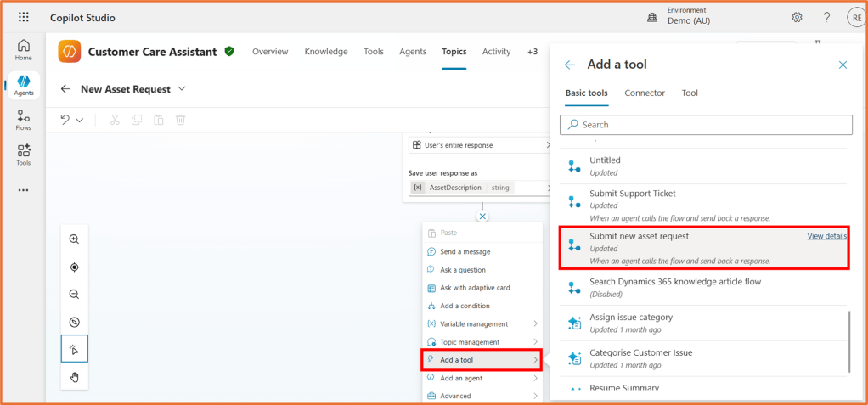Open Flows in the sidebar
This screenshot has height=405, width=868.
[23, 120]
